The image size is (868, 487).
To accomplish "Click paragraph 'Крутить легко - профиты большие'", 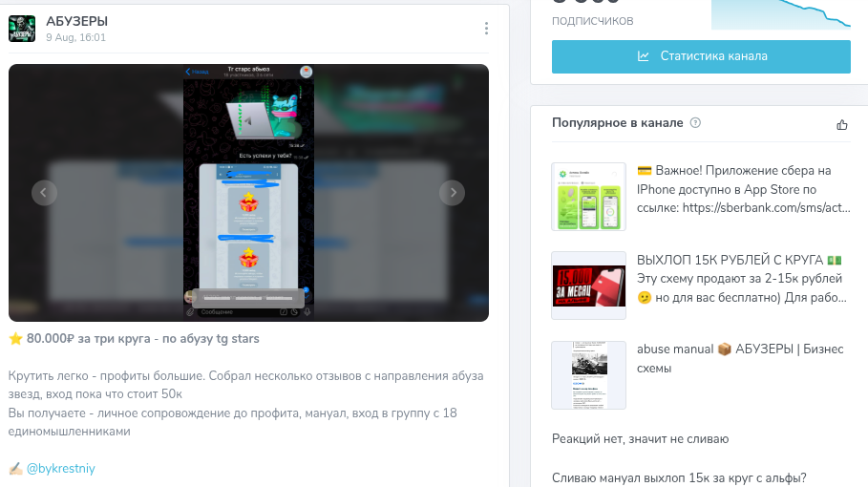I will point(245,385).
